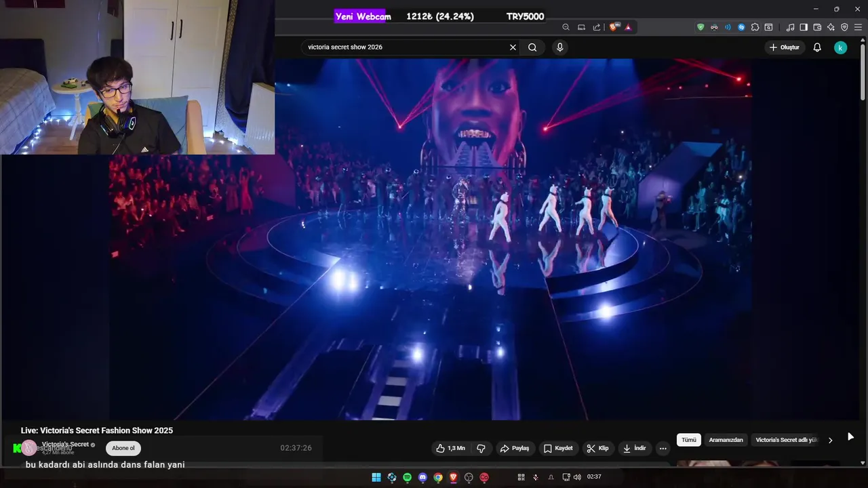Toggle the browser sidebar panel icon
The image size is (868, 488).
pos(804,27)
